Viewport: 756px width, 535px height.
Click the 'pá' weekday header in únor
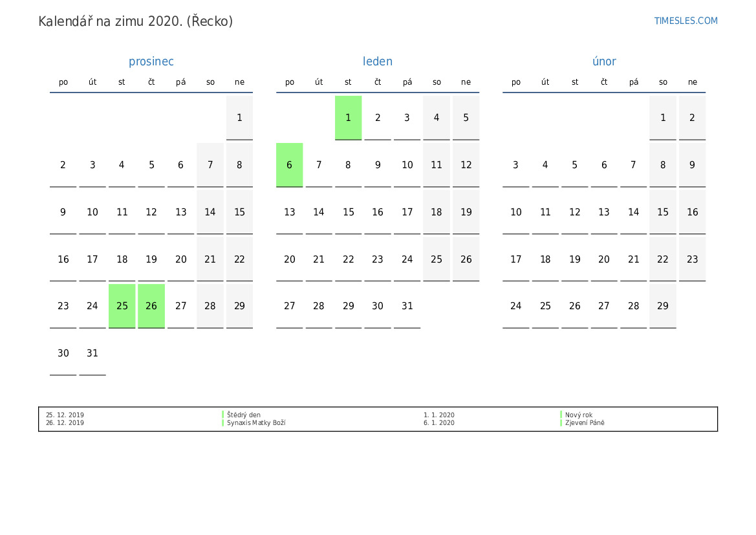[634, 82]
